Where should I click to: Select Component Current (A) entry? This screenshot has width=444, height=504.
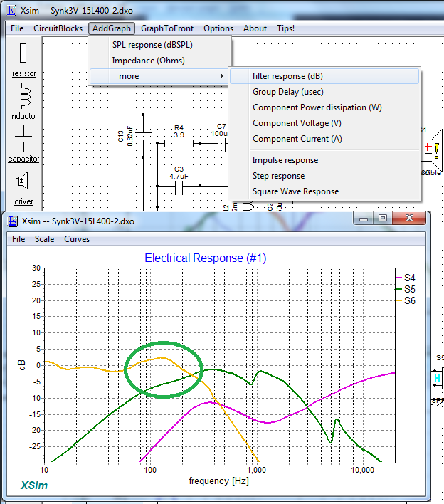tap(324, 139)
